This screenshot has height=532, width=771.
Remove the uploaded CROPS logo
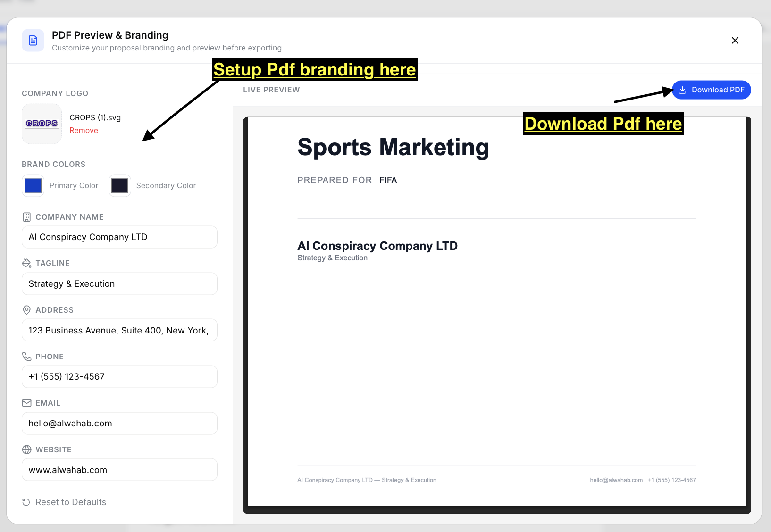pyautogui.click(x=84, y=131)
